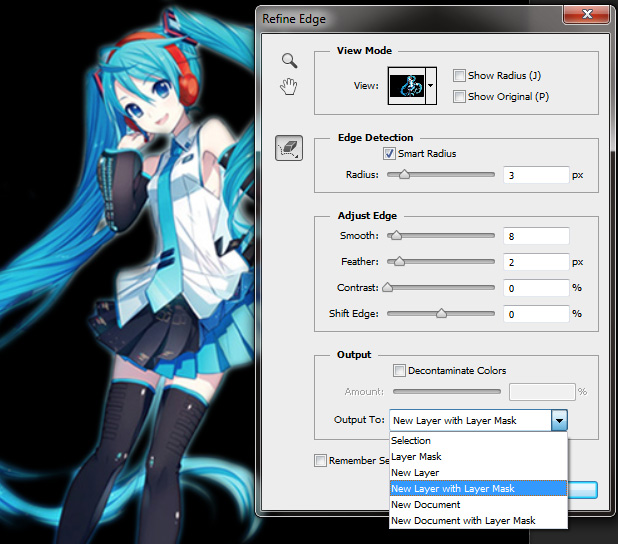Click the Feather slider handle
This screenshot has height=544, width=618.
[399, 261]
